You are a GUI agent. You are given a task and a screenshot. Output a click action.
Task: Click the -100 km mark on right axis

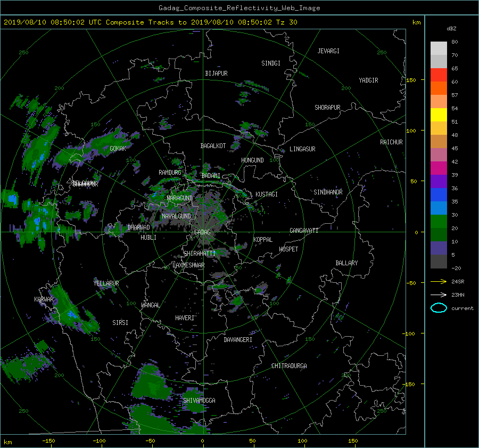tap(410, 333)
